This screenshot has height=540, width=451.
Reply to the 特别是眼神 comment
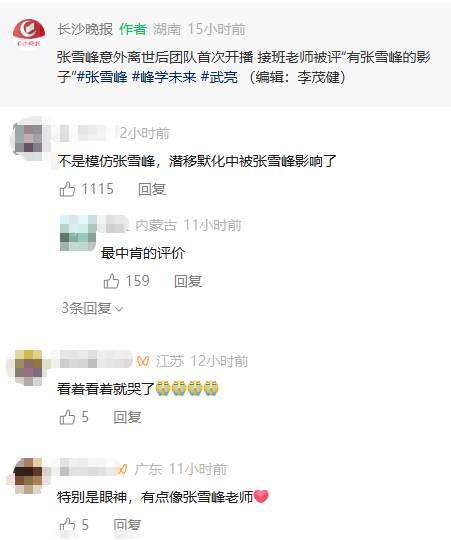coord(127,525)
